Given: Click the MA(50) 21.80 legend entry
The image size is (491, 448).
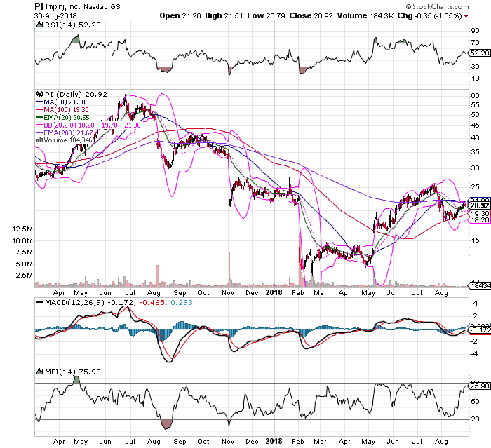Looking at the screenshot, I should click(61, 102).
